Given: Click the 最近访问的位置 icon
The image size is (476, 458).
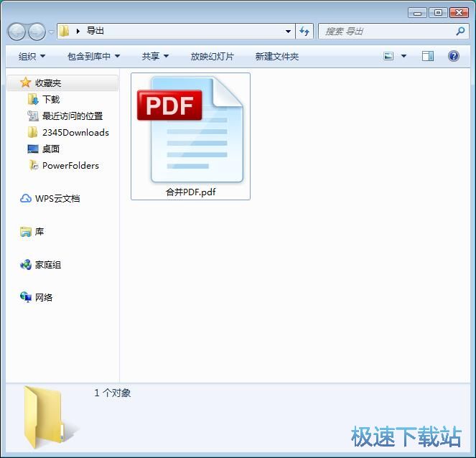Looking at the screenshot, I should tap(33, 116).
